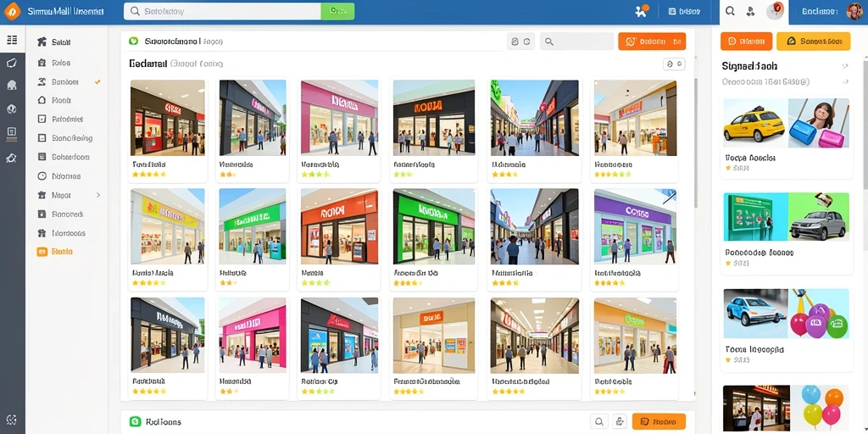This screenshot has height=434, width=868.
Task: Click the magnifier button in the bottom panel
Action: (599, 421)
